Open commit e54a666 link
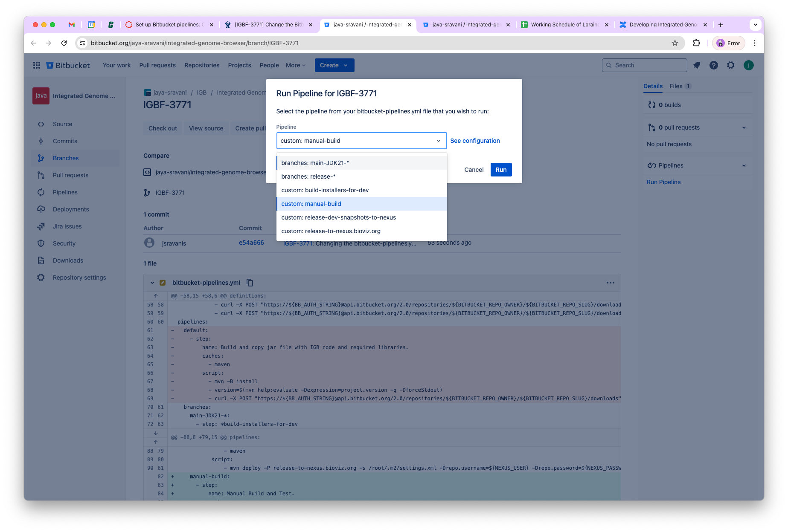Viewport: 788px width, 532px height. pyautogui.click(x=251, y=243)
